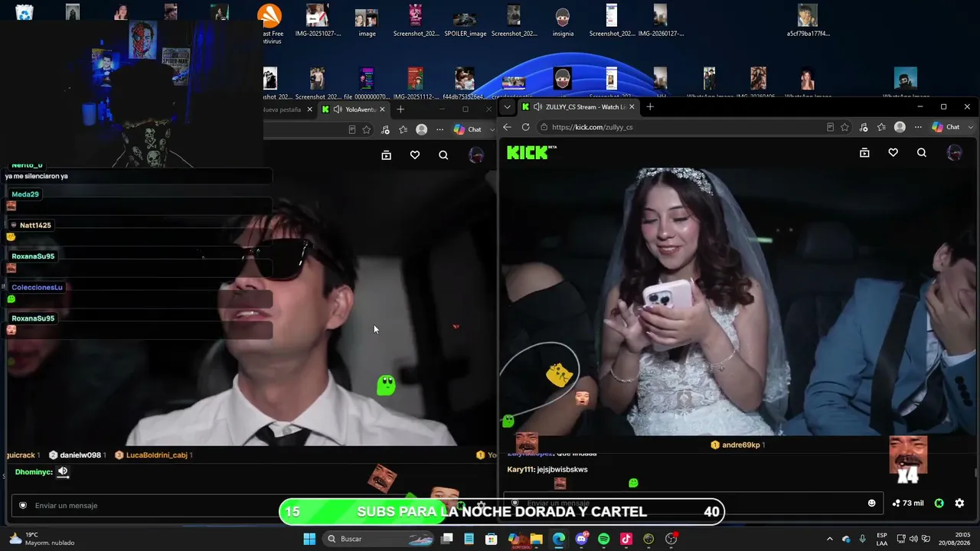Open Windows Start menu
980x551 pixels.
[309, 539]
